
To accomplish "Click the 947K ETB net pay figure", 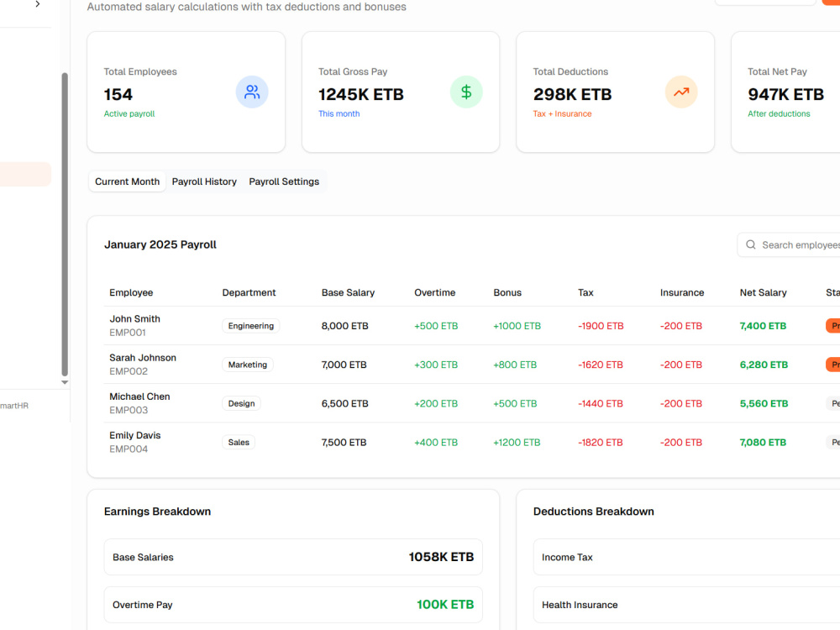I will (786, 94).
